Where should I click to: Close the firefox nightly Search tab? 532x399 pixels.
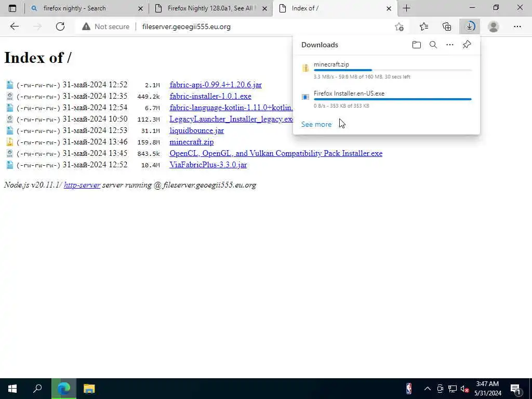point(140,8)
